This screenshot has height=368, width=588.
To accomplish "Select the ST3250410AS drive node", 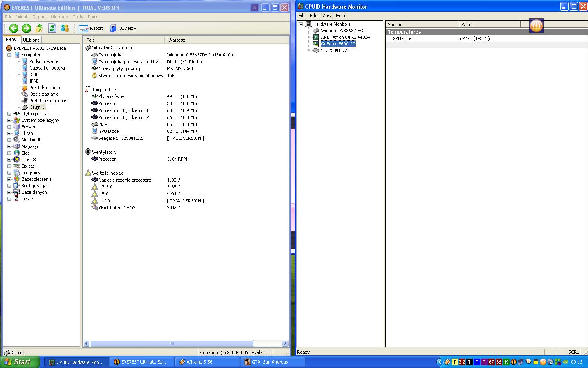I will [x=334, y=50].
